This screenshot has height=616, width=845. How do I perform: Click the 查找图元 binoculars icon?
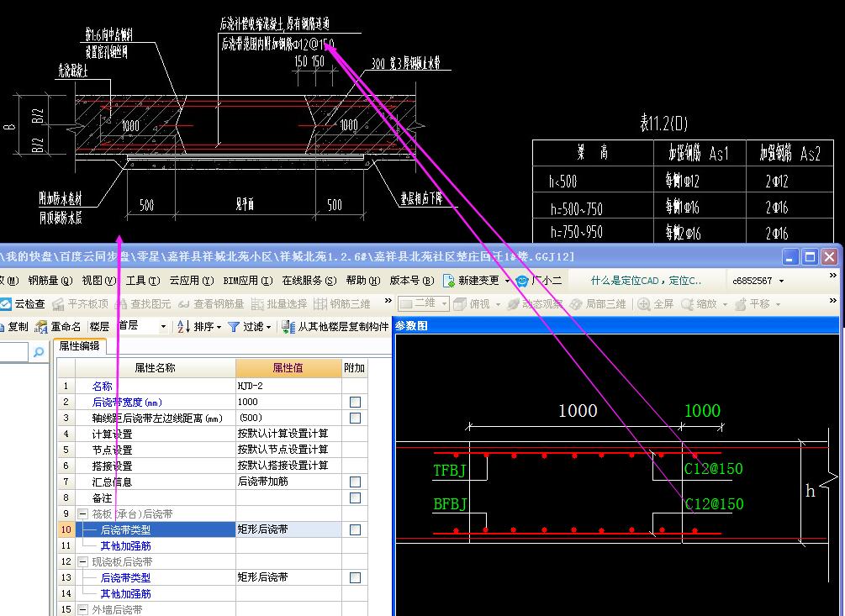(121, 304)
